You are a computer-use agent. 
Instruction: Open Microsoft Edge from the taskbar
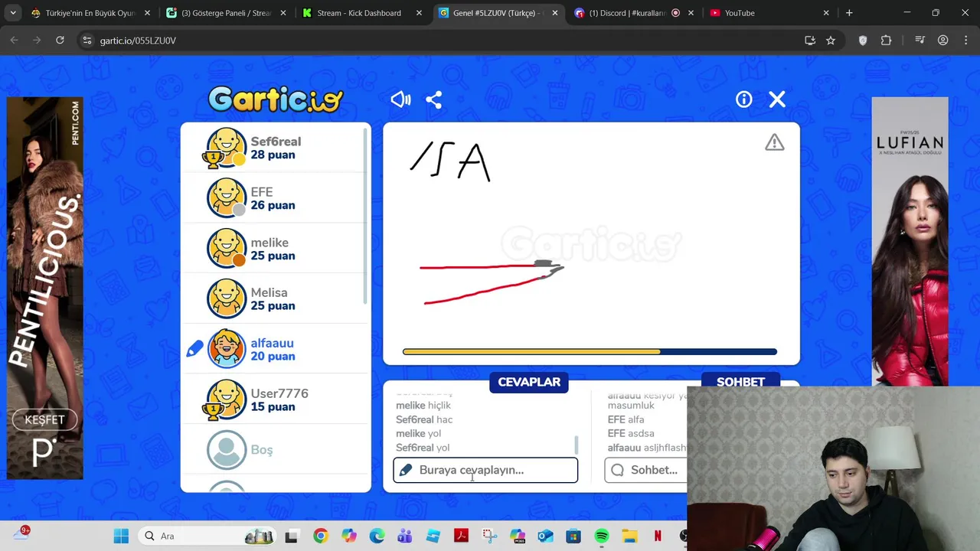(377, 536)
